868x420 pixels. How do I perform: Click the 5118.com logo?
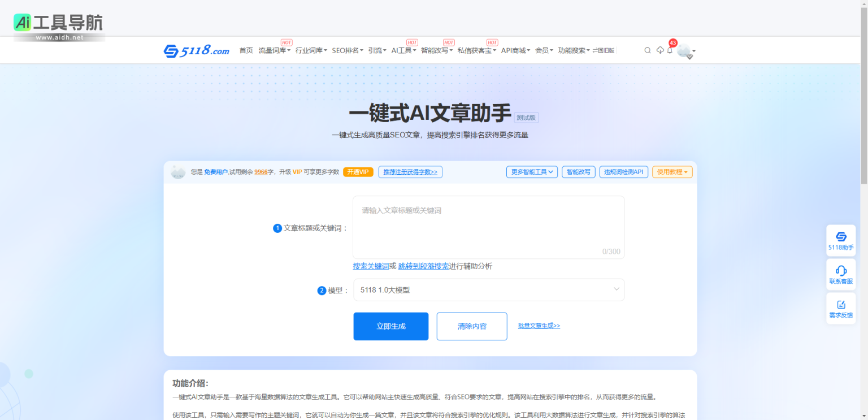click(197, 50)
